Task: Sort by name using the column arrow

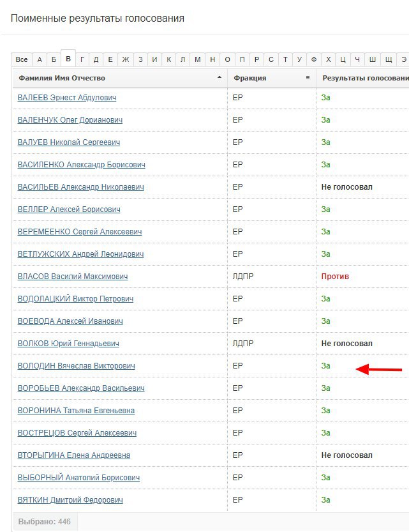Action: pyautogui.click(x=219, y=77)
